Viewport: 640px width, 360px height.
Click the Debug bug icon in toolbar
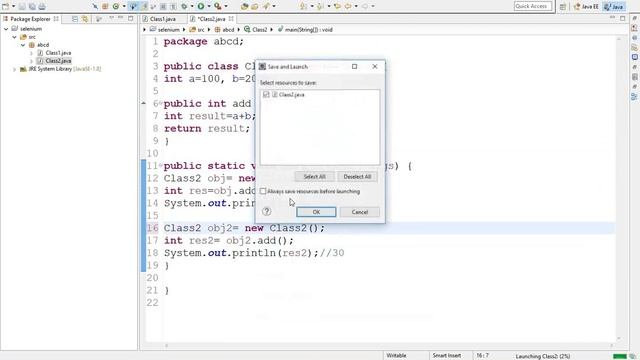coord(184,6)
